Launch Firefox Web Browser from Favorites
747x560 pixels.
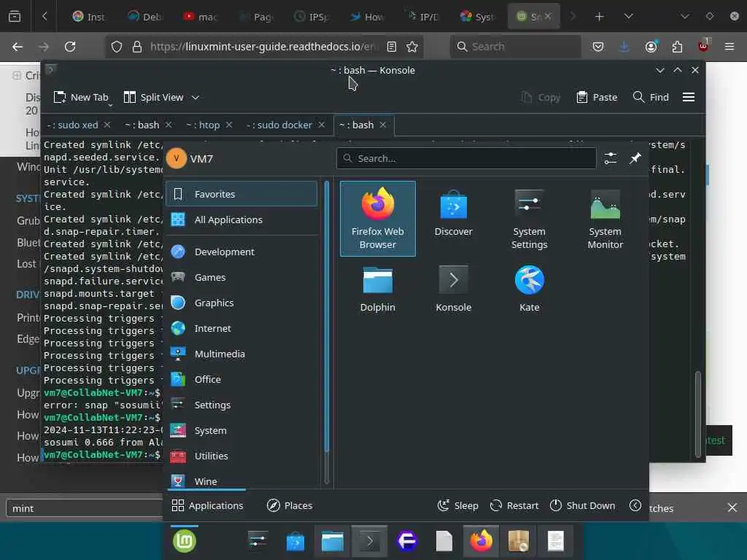point(378,219)
